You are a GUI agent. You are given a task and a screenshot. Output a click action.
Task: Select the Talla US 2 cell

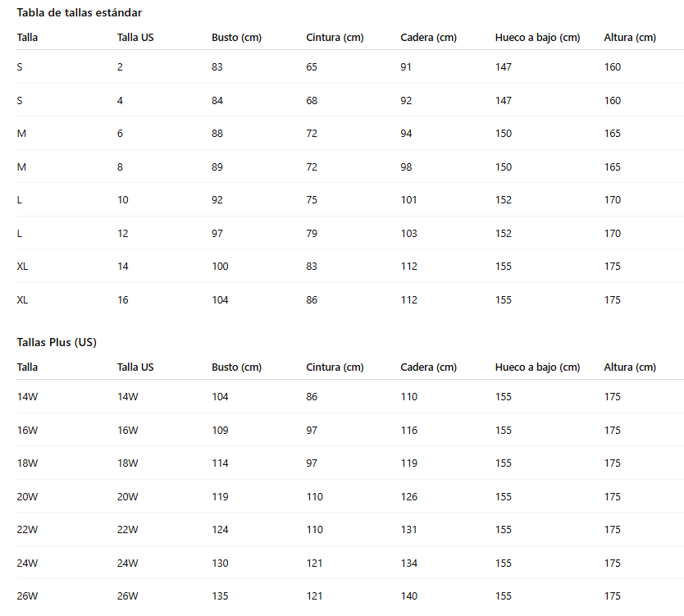pyautogui.click(x=120, y=66)
